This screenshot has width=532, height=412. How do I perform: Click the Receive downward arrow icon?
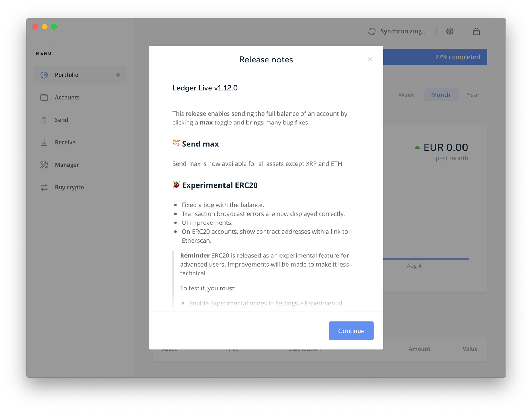[44, 142]
